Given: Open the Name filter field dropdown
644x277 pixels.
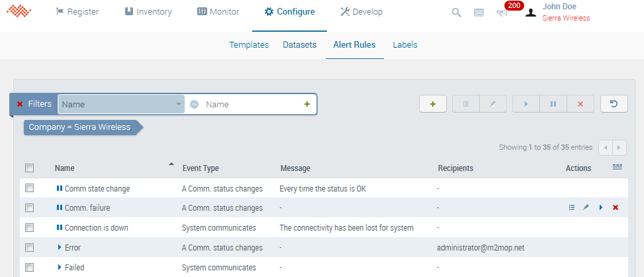Looking at the screenshot, I should [121, 104].
